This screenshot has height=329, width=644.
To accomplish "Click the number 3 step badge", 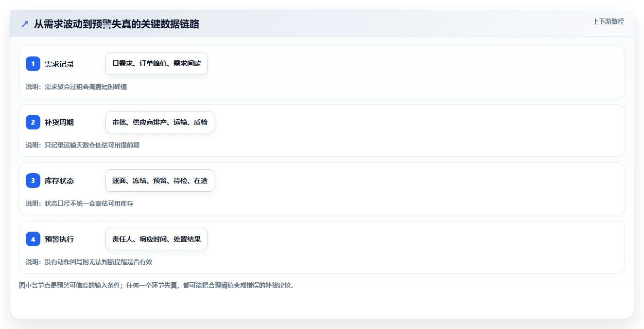I will (x=33, y=181).
